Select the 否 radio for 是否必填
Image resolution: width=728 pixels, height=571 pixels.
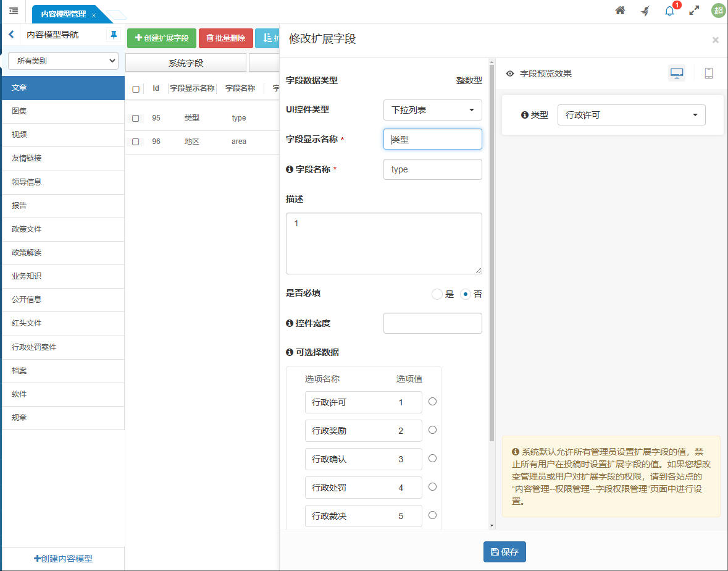[467, 294]
